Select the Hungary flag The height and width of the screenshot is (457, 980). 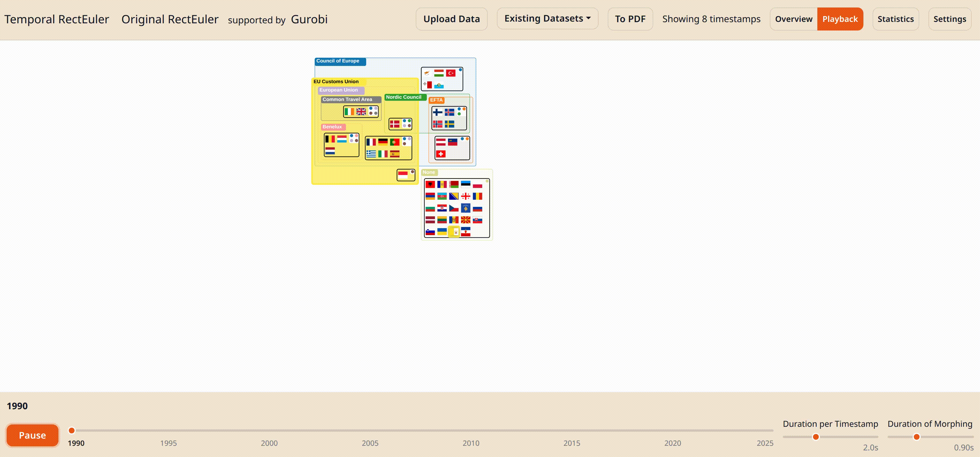pyautogui.click(x=439, y=73)
